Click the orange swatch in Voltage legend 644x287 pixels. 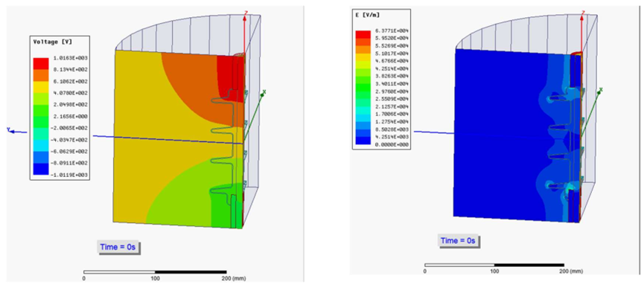tap(41, 75)
